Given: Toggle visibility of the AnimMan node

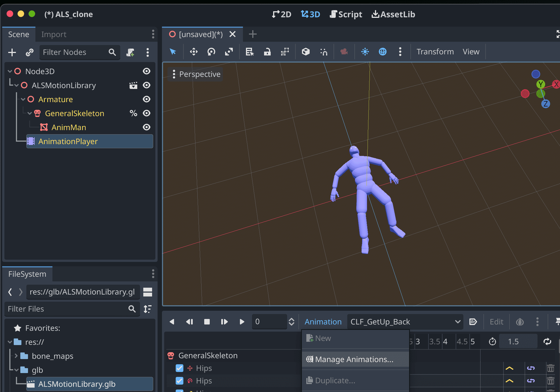Looking at the screenshot, I should 147,127.
